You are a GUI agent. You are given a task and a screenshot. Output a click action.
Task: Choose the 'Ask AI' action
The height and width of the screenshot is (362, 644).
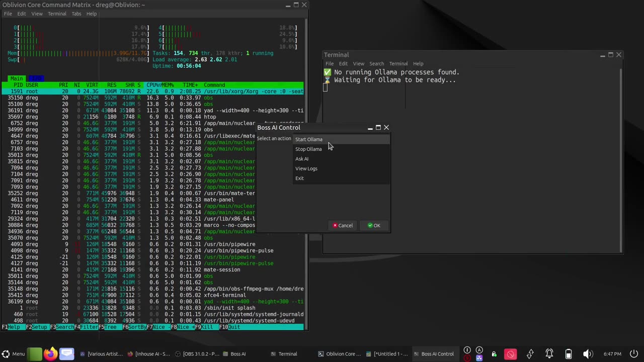point(341,159)
